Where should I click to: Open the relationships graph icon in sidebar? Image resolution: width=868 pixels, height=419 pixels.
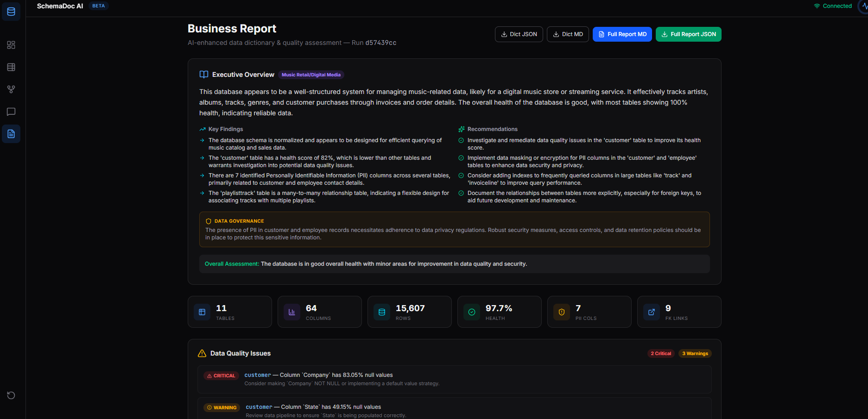click(x=11, y=89)
